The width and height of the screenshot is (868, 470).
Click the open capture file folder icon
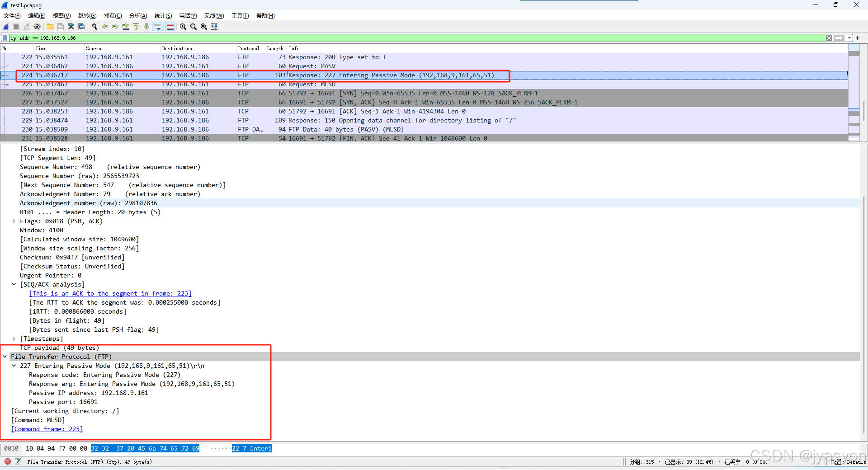tap(50, 27)
